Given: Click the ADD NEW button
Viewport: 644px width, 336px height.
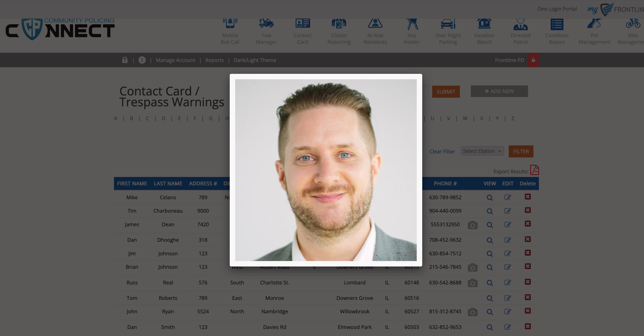Looking at the screenshot, I should [x=499, y=91].
